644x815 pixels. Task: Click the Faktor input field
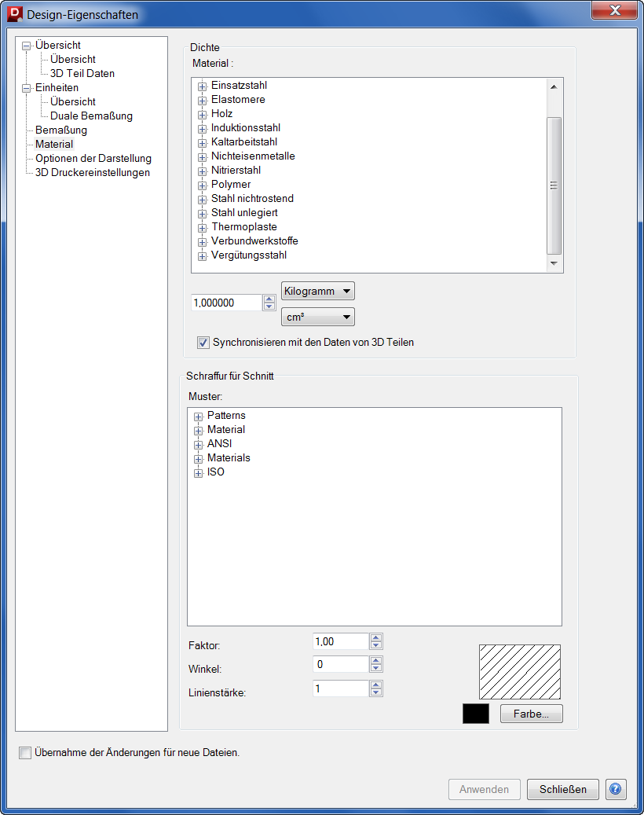click(x=341, y=641)
